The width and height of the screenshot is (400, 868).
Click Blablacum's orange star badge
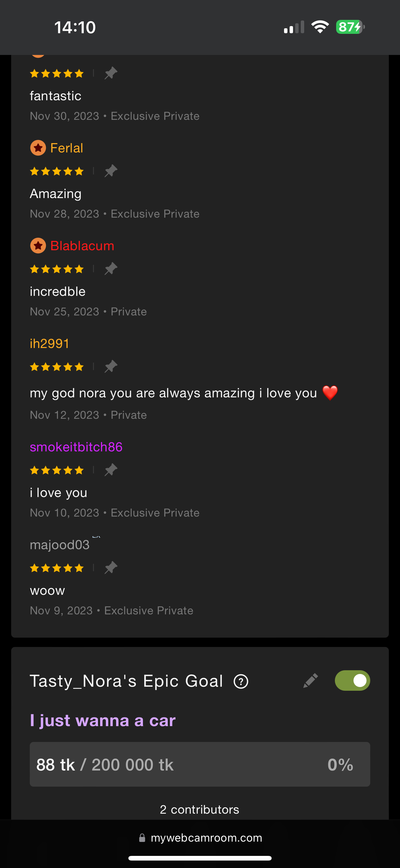38,246
